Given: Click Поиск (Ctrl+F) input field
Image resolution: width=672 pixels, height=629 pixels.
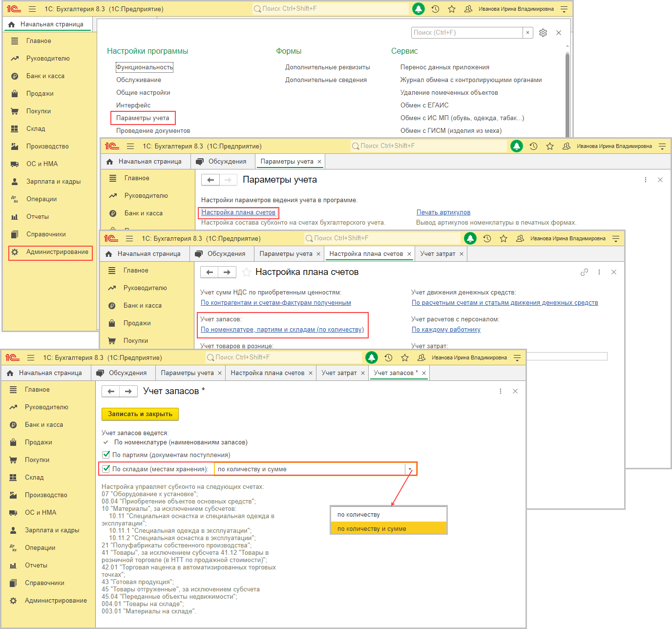Looking at the screenshot, I should [x=467, y=33].
